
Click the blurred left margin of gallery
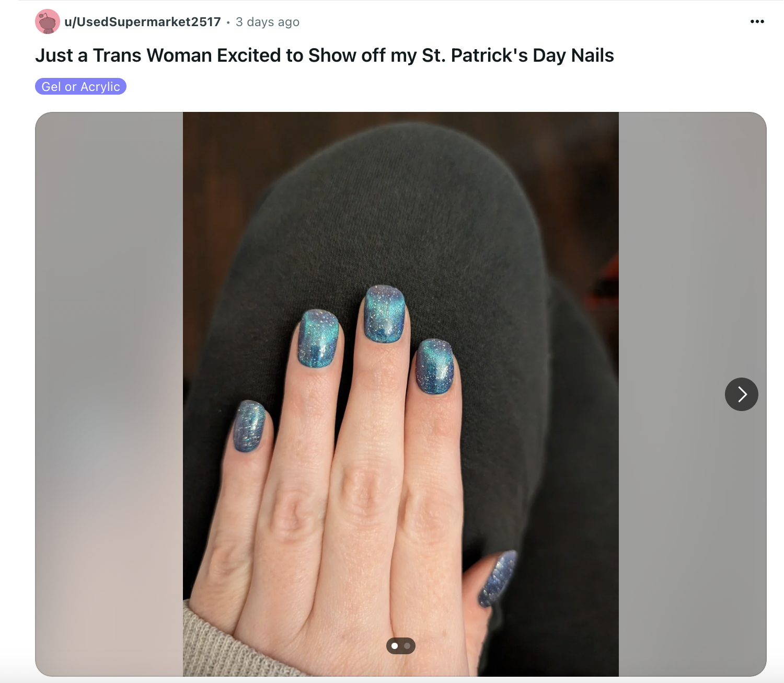[x=109, y=394]
